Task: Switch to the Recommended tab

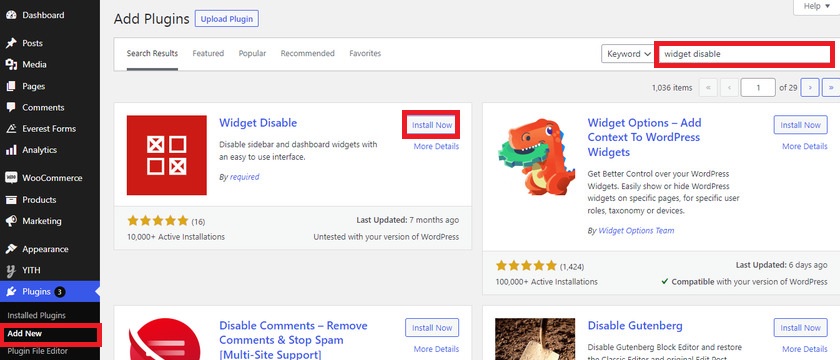Action: (x=308, y=54)
